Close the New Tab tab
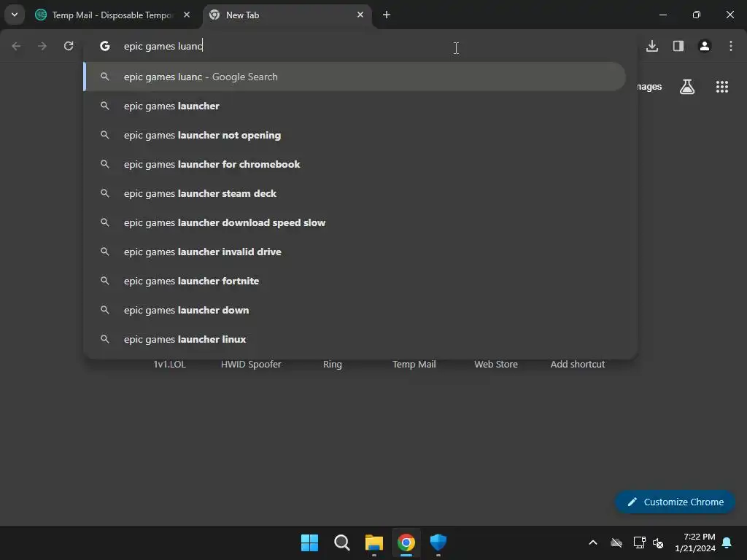 point(360,15)
